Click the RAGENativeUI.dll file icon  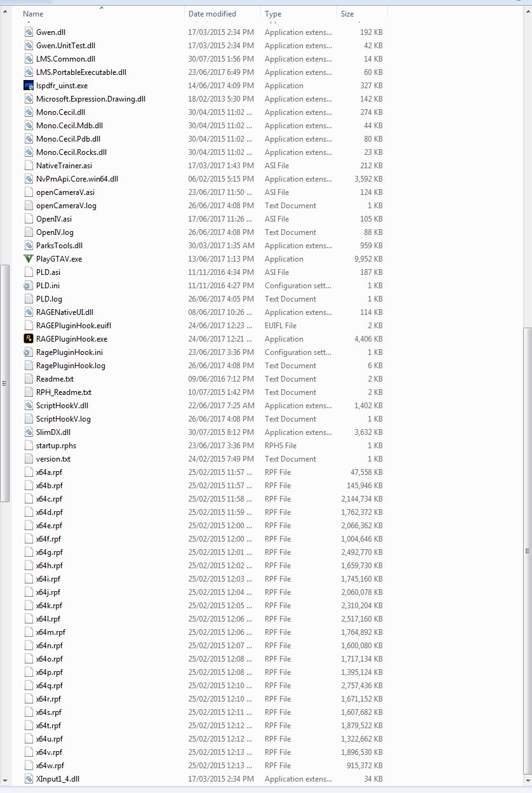point(28,312)
